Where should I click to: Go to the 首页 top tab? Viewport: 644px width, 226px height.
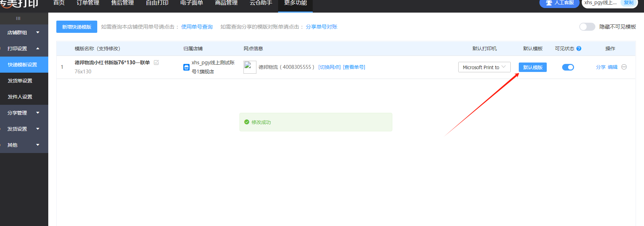tap(59, 3)
